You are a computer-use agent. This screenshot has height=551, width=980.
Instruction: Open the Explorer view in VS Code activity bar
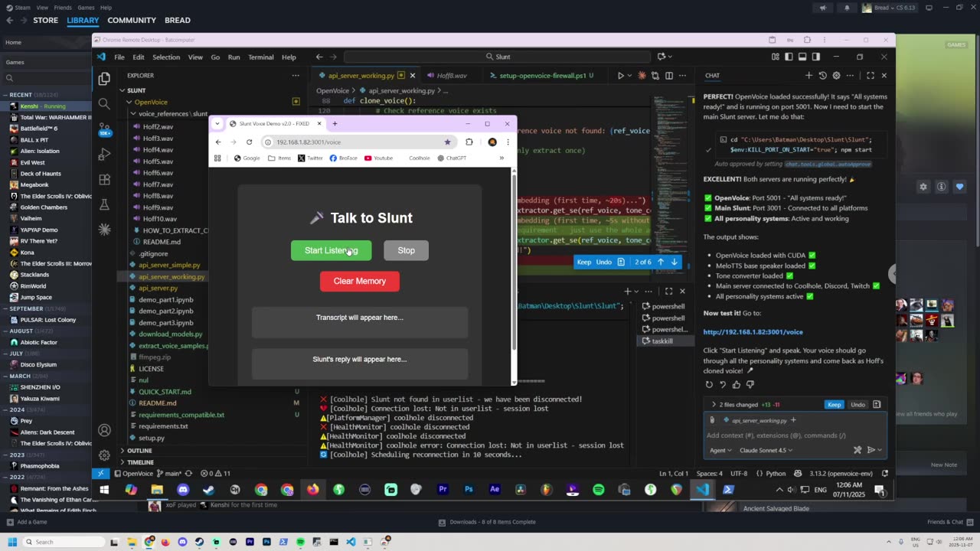[x=104, y=78]
